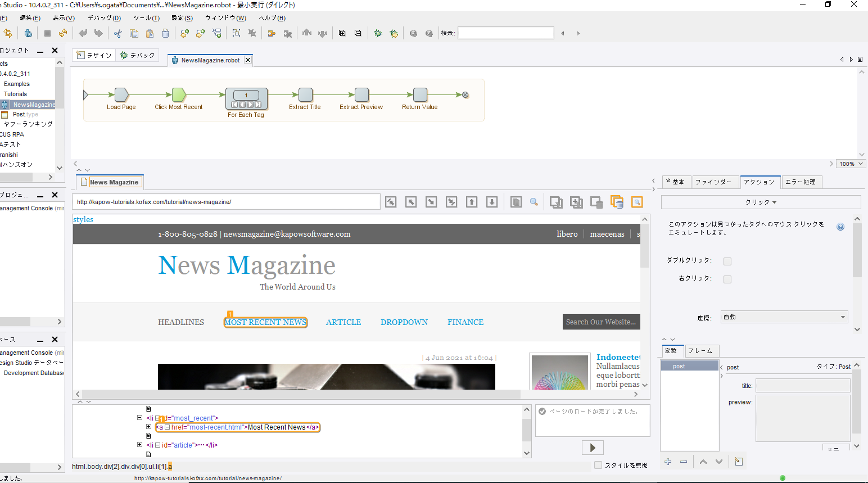The image size is (868, 483).
Task: Open the クリック action type dropdown
Action: (761, 202)
